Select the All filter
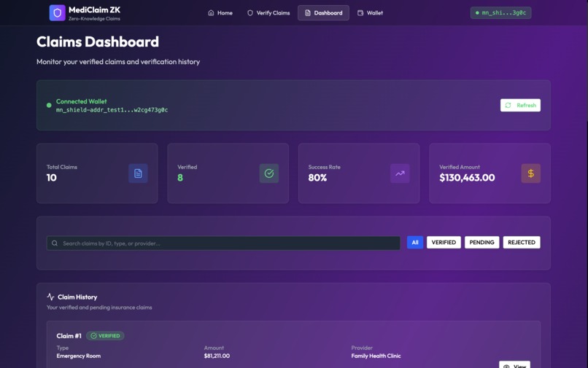The width and height of the screenshot is (588, 368). 415,243
